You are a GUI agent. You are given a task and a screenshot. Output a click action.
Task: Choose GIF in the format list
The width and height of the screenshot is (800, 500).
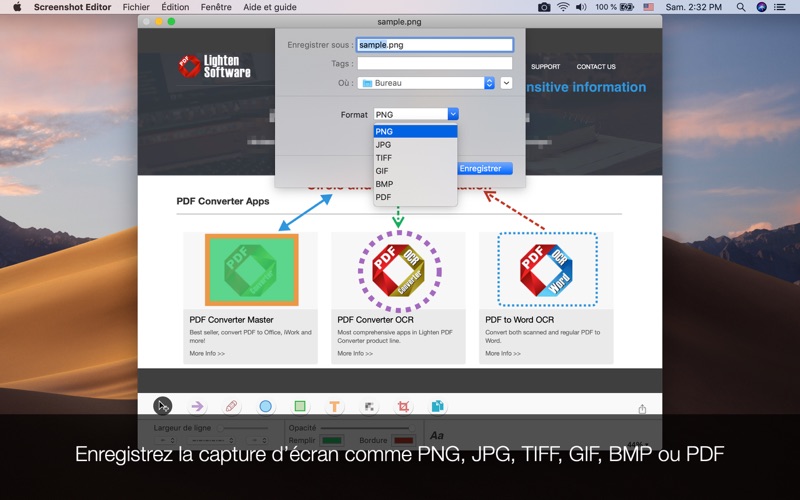(x=415, y=171)
